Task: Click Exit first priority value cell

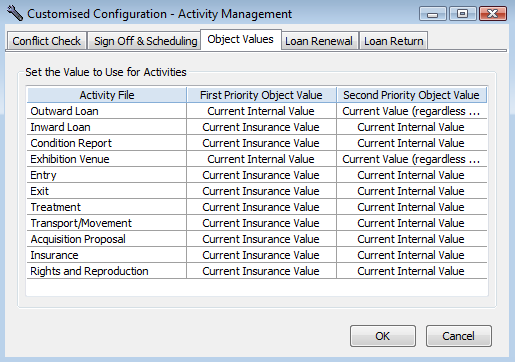Action: (261, 191)
